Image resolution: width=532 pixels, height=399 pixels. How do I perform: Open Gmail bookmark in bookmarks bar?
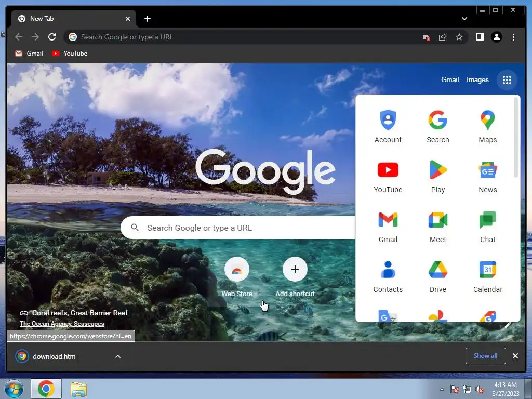point(29,54)
